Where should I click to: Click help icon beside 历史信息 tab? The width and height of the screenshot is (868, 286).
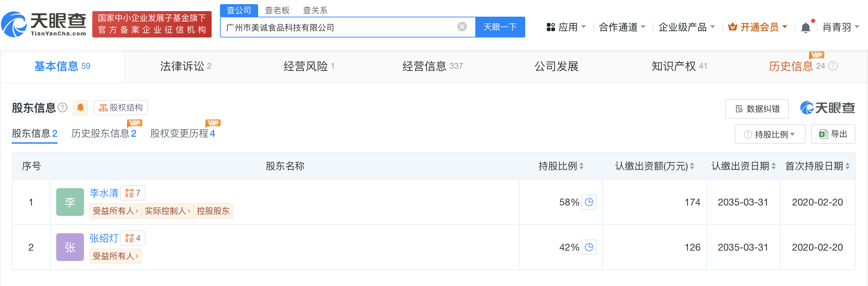(833, 66)
